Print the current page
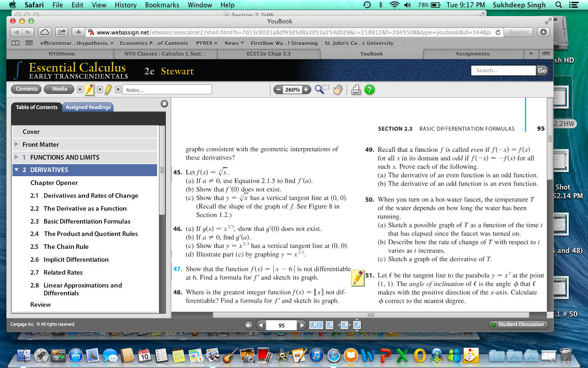The image size is (588, 368). (x=356, y=90)
